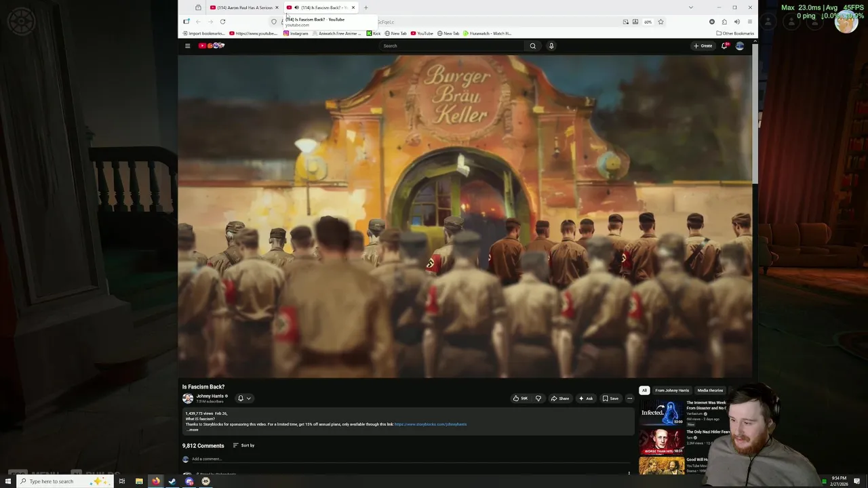Image resolution: width=868 pixels, height=488 pixels.
Task: Start voice search with microphone icon
Action: click(551, 46)
